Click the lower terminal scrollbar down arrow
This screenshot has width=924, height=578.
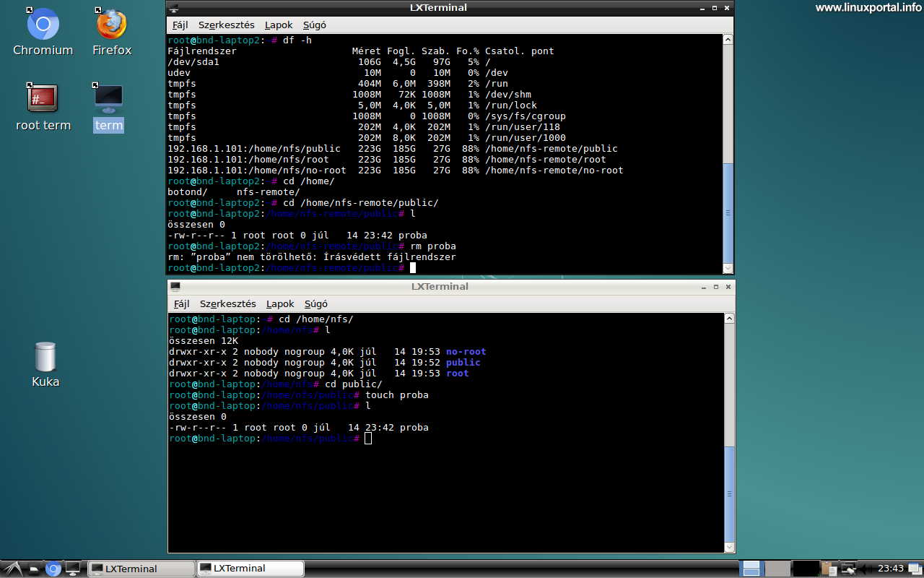(730, 547)
